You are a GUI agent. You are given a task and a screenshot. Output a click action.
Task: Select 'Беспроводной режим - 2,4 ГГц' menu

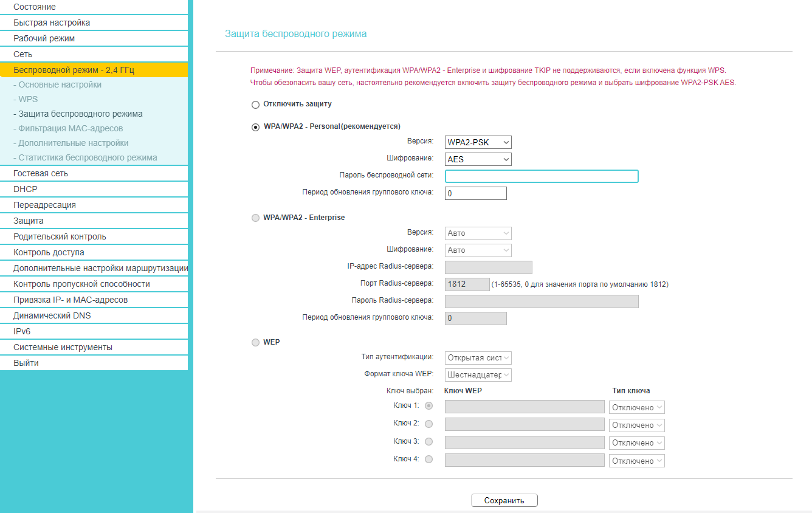click(x=94, y=70)
